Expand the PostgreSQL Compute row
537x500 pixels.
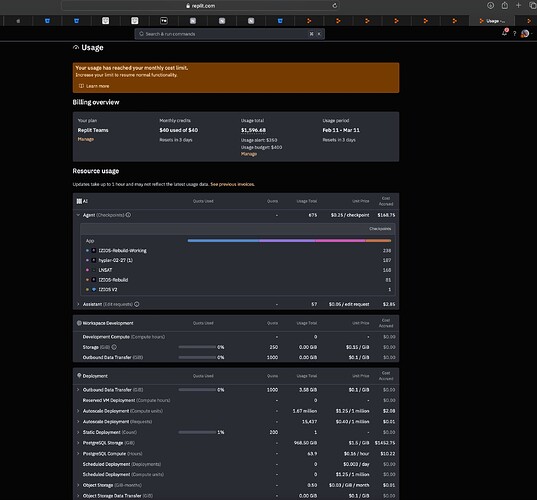point(78,453)
